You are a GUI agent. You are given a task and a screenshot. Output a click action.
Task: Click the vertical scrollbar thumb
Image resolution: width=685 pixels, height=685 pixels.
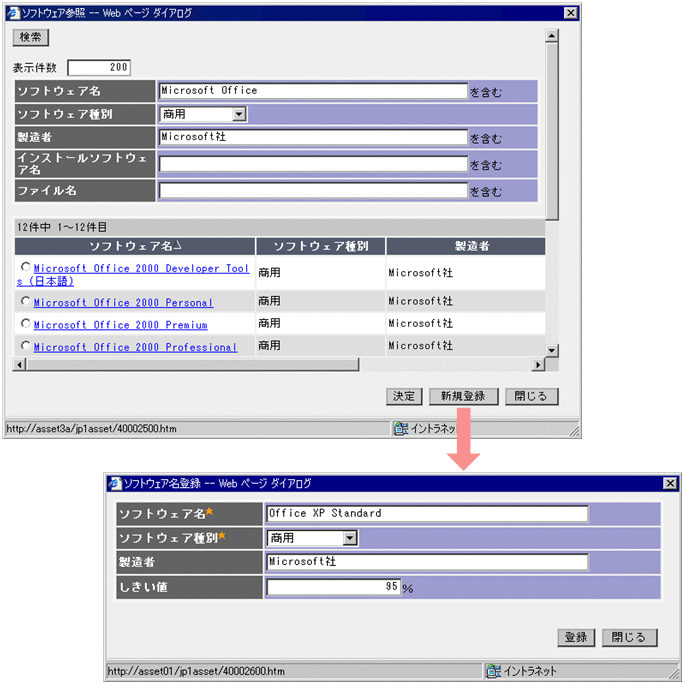pyautogui.click(x=552, y=131)
